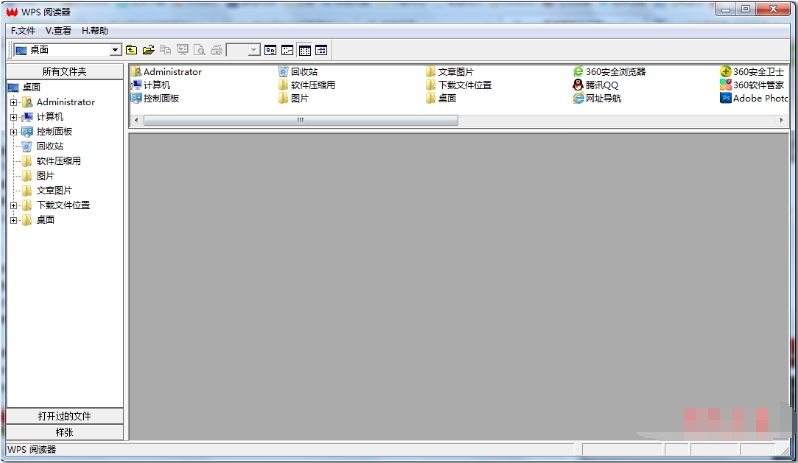
Task: Open the H.帮助 menu
Action: pos(95,31)
